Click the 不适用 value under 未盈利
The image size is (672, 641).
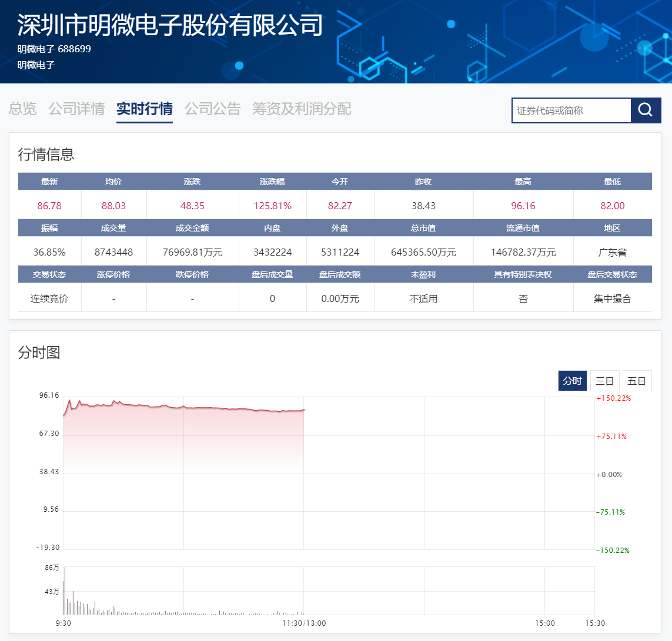click(x=423, y=298)
